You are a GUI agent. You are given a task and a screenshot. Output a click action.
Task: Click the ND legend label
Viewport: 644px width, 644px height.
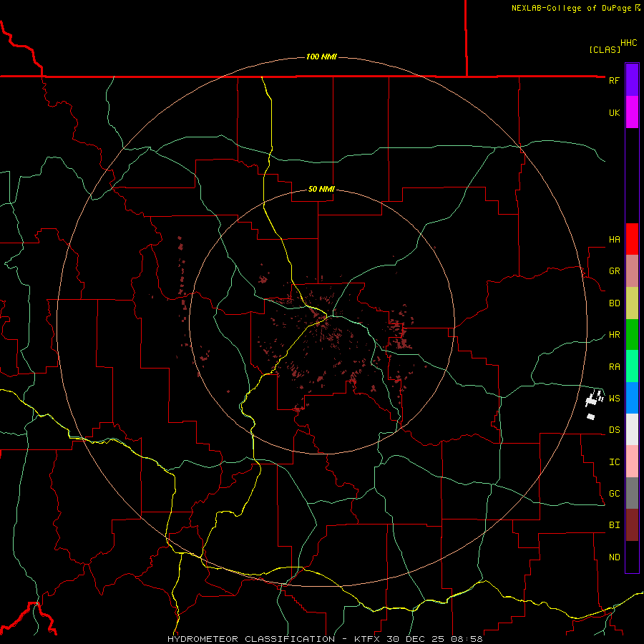[614, 557]
